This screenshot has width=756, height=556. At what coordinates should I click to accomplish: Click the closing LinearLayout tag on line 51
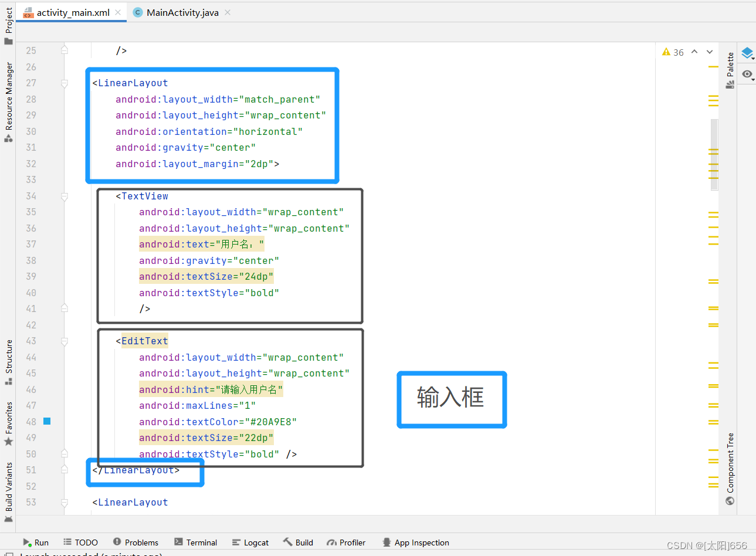coord(136,470)
